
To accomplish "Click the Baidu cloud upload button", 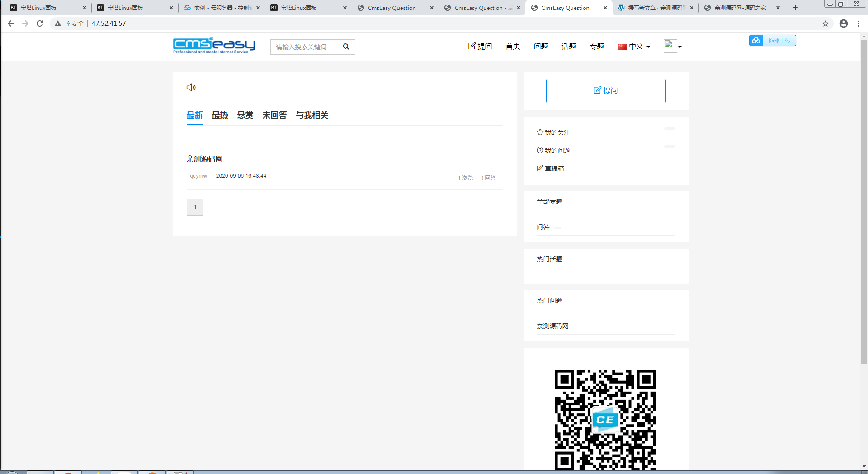I will point(772,41).
